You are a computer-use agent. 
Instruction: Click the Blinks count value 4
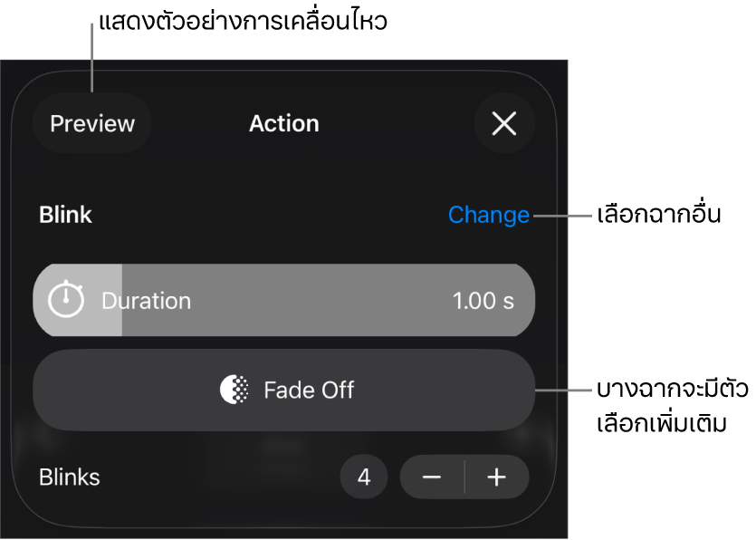click(364, 477)
